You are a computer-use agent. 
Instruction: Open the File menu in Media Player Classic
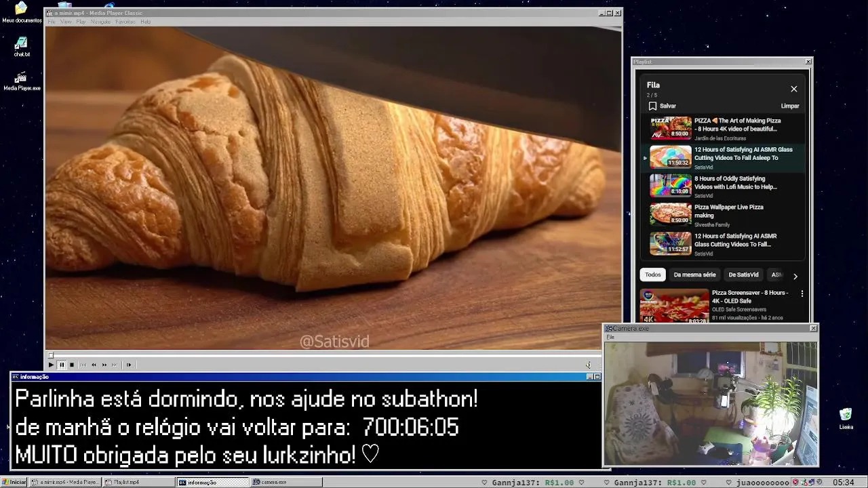52,22
